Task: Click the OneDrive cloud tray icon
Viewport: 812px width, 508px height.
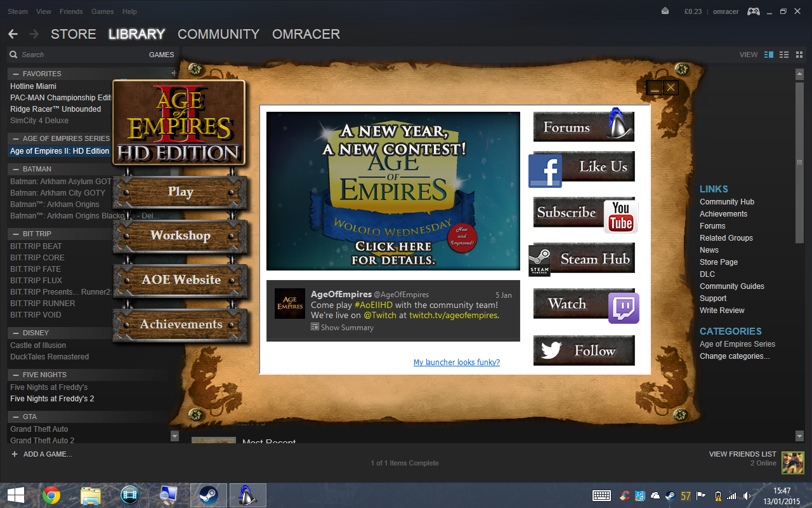Action: [x=655, y=496]
